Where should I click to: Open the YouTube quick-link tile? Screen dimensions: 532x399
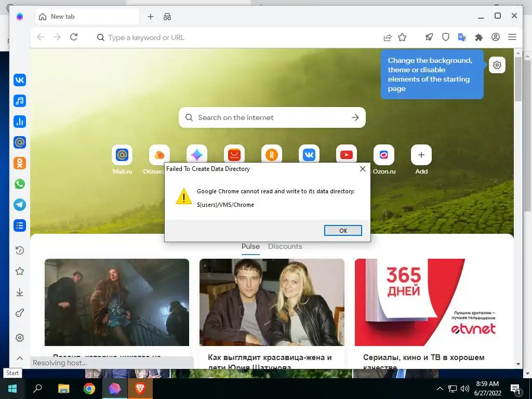coord(347,154)
